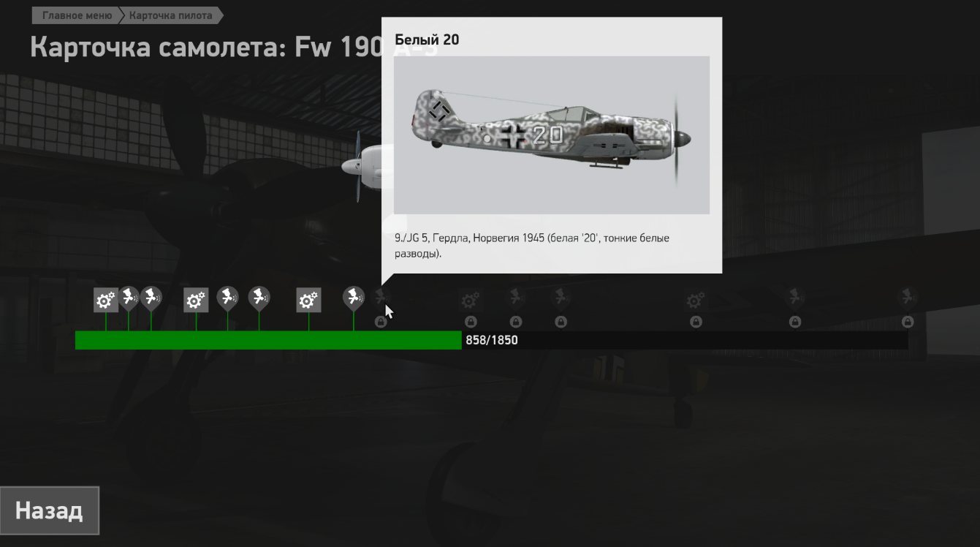The width and height of the screenshot is (980, 547).
Task: Click the green experience progress bar
Action: click(x=268, y=340)
